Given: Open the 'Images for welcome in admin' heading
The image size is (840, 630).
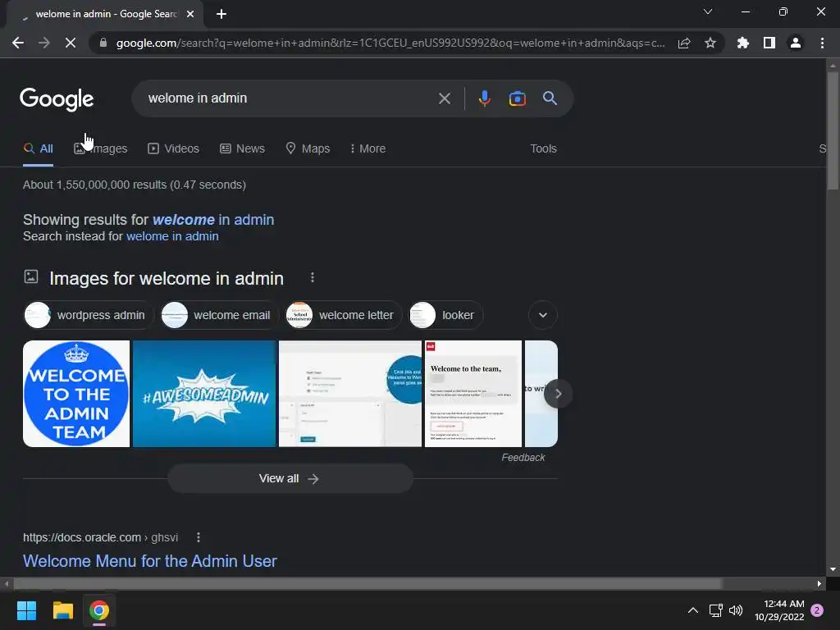Looking at the screenshot, I should click(166, 279).
